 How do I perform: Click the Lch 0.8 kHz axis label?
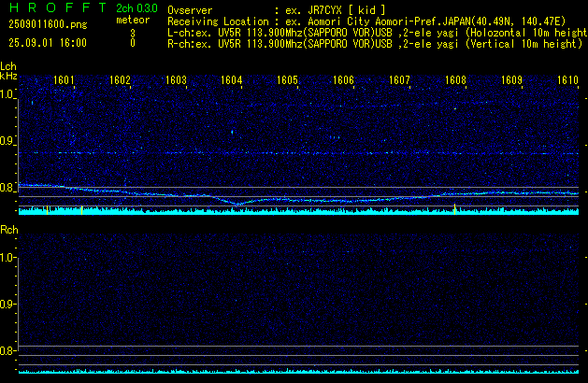tap(7, 188)
